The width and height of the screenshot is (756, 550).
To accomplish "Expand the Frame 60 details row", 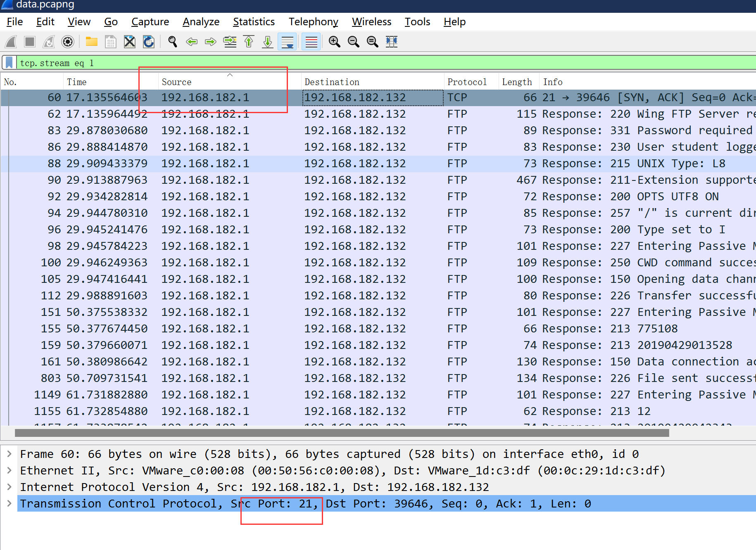I will point(10,454).
